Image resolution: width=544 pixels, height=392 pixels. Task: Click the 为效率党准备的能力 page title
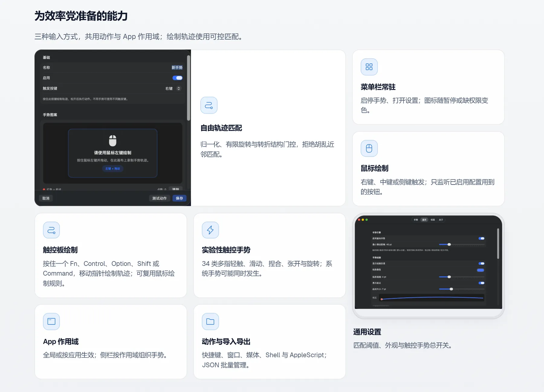click(x=81, y=16)
